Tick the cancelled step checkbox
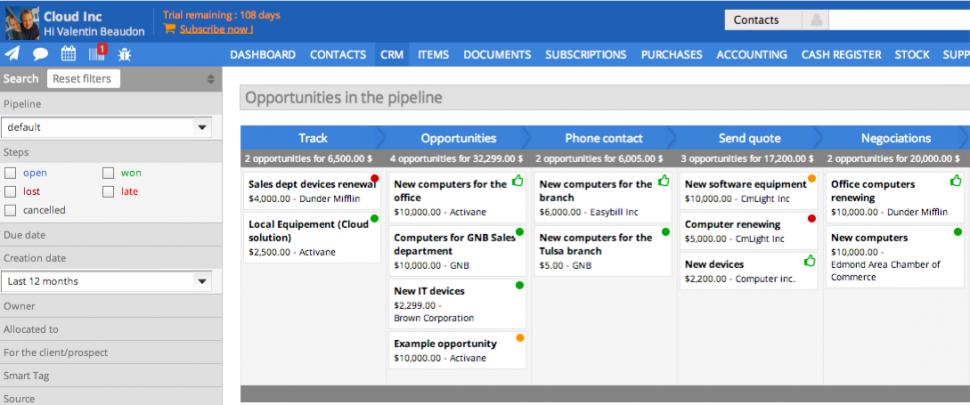Image resolution: width=970 pixels, height=405 pixels. coord(10,210)
